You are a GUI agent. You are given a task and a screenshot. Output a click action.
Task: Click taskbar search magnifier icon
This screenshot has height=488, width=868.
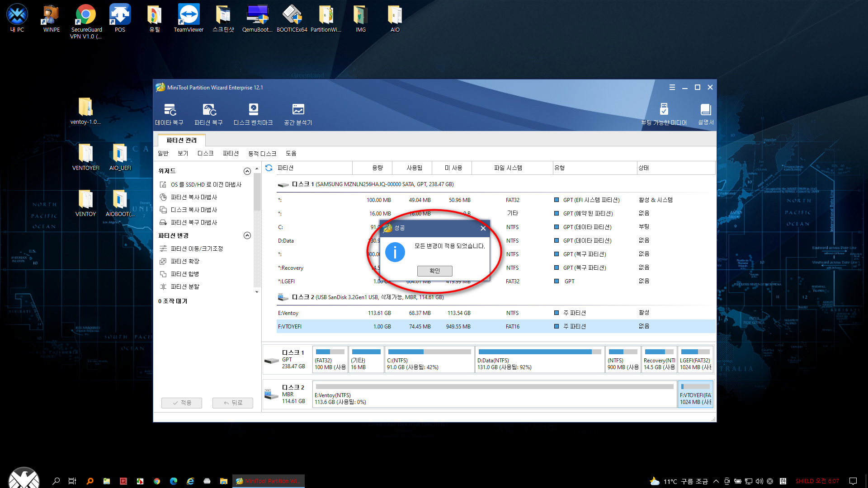[x=56, y=481]
